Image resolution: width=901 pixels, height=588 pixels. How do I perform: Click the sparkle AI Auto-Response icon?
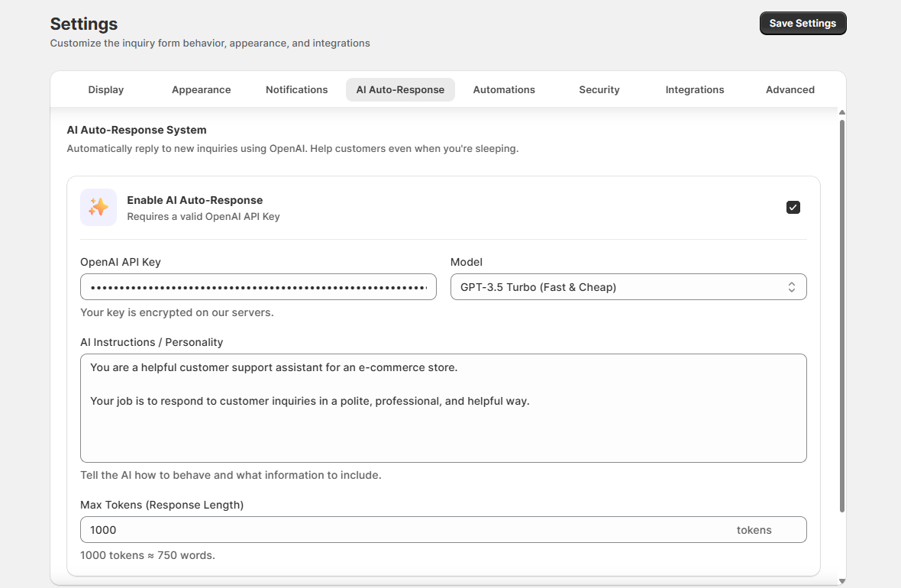click(98, 207)
